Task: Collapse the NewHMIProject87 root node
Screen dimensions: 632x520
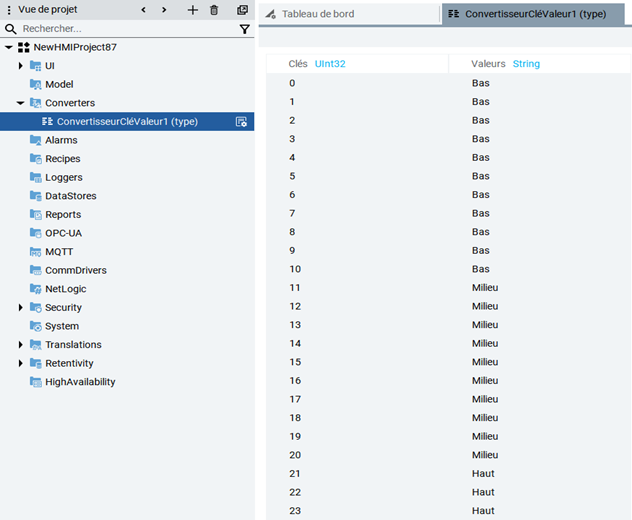Action: pyautogui.click(x=8, y=47)
